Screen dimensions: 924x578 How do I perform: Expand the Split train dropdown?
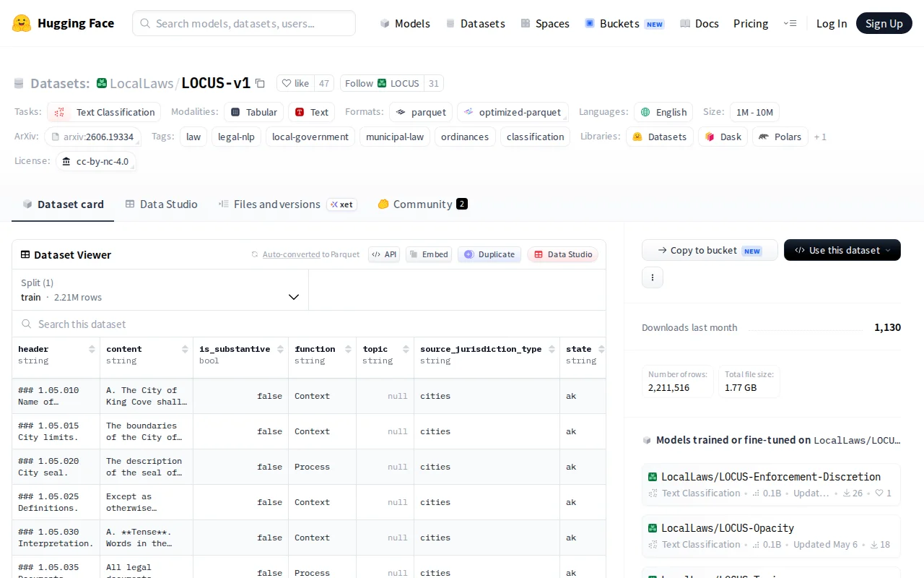[160, 290]
